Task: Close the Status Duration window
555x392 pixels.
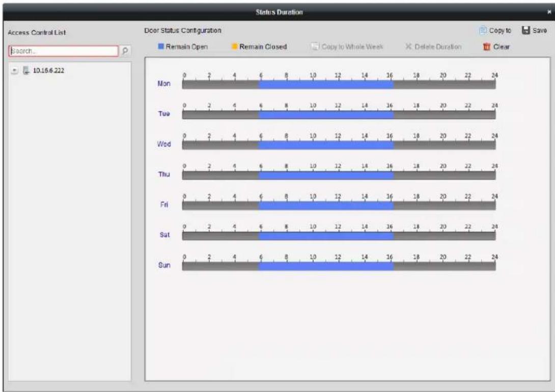Action: tap(549, 12)
